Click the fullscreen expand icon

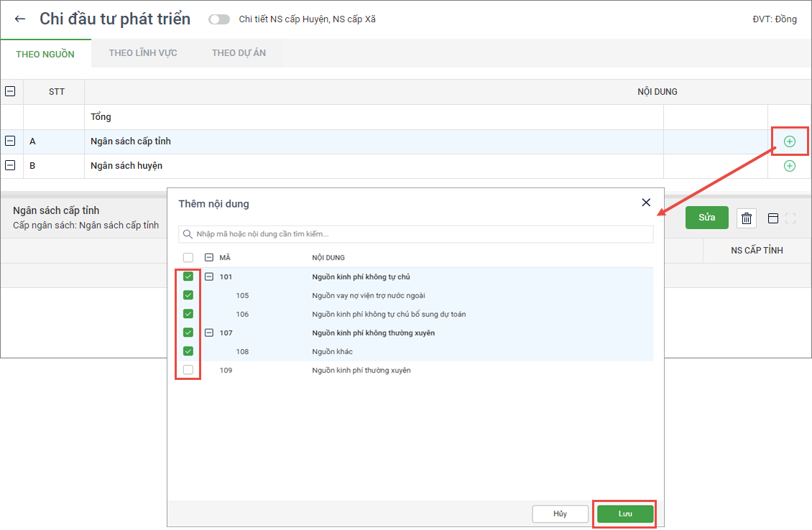tap(790, 218)
